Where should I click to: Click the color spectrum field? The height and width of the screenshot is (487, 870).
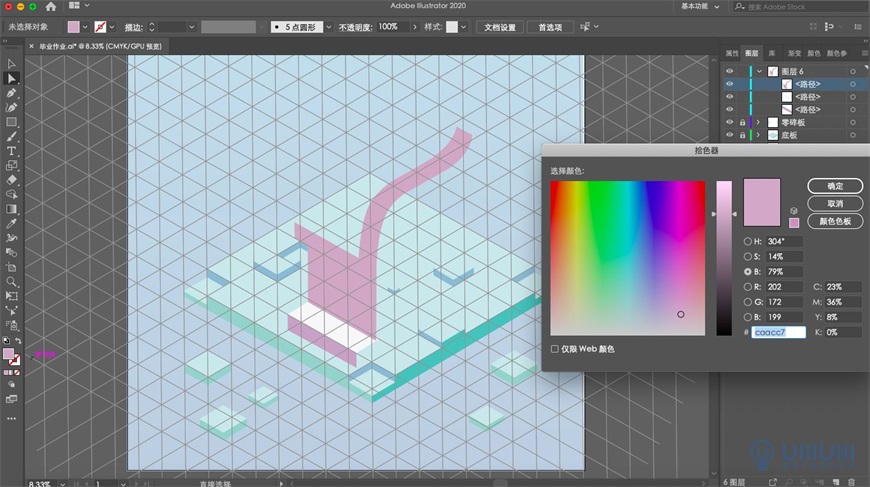628,258
